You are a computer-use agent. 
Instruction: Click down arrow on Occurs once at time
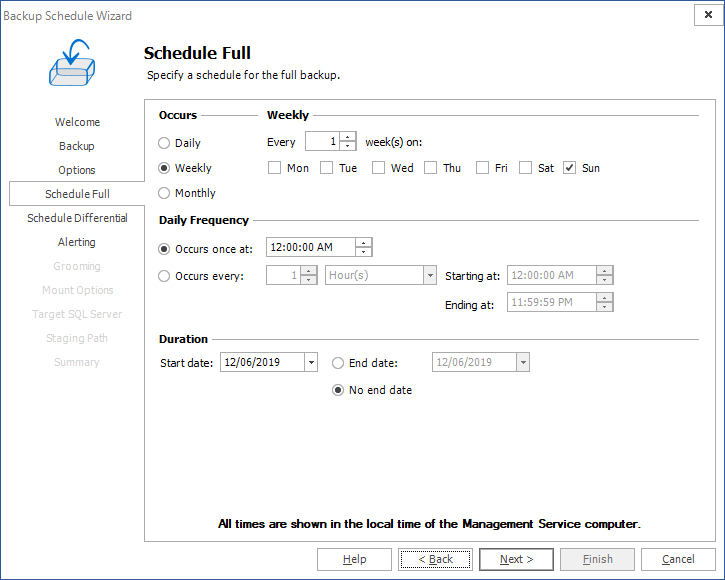(364, 252)
